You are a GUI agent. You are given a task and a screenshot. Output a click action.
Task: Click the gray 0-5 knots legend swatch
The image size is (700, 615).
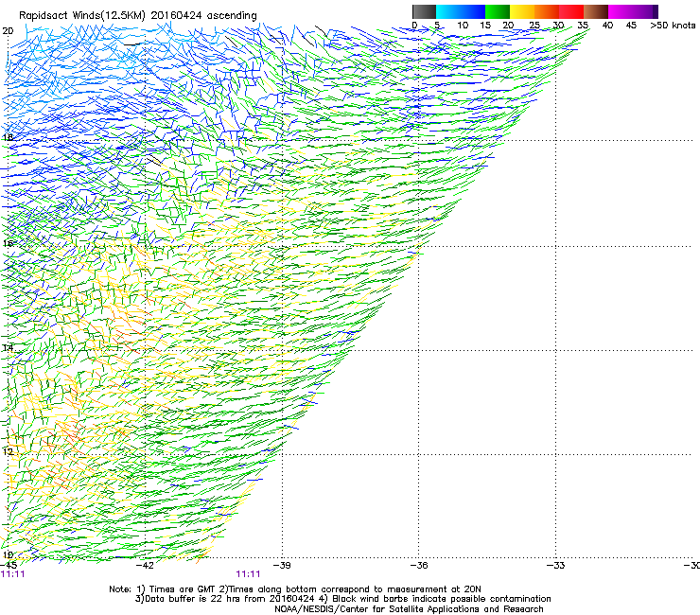click(x=424, y=11)
